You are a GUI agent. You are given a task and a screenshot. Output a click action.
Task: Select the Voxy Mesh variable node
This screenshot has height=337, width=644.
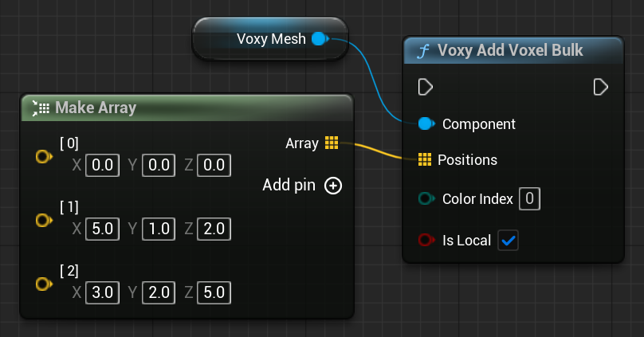click(x=255, y=39)
